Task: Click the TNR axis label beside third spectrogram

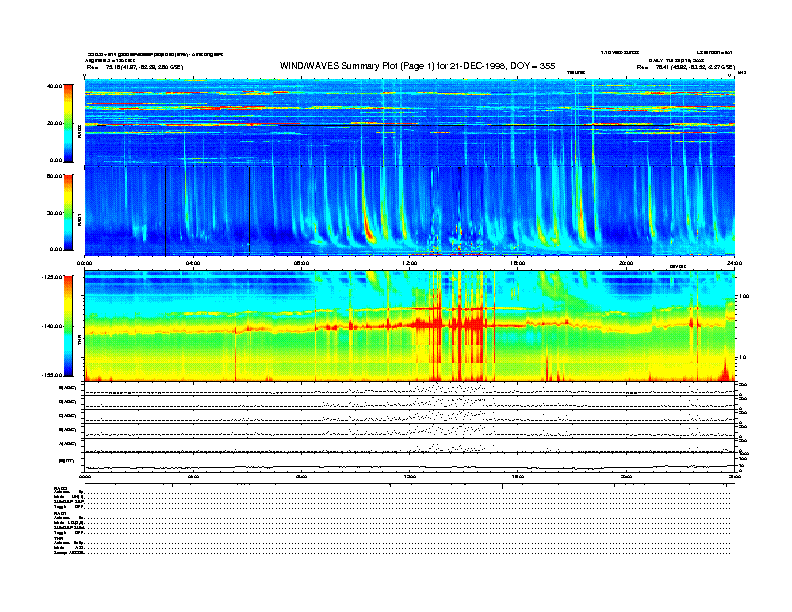Action: (79, 341)
